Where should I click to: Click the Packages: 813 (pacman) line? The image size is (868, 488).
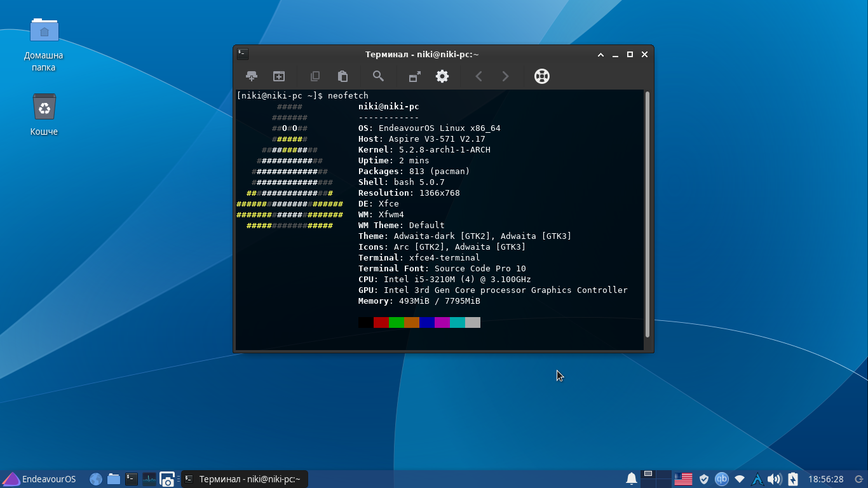coord(414,171)
